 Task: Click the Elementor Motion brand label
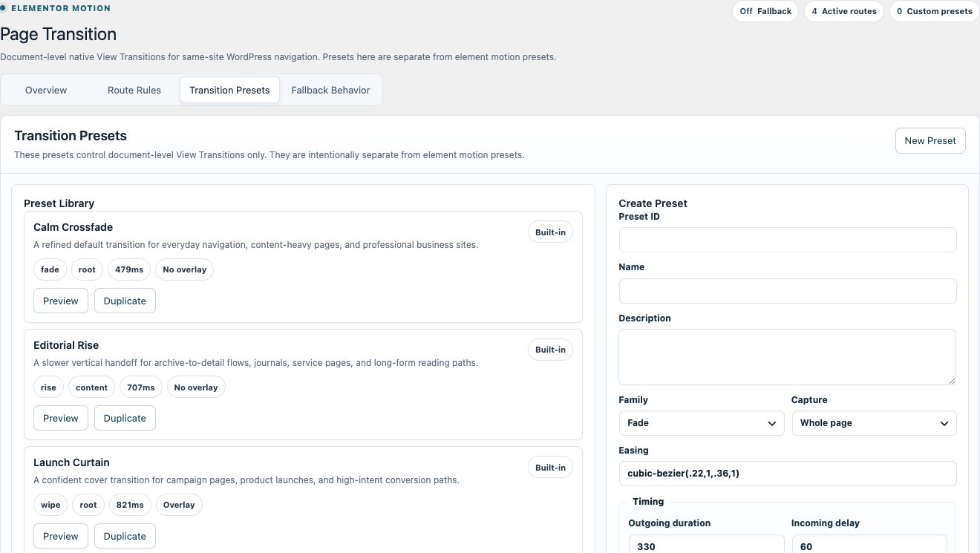[x=61, y=8]
